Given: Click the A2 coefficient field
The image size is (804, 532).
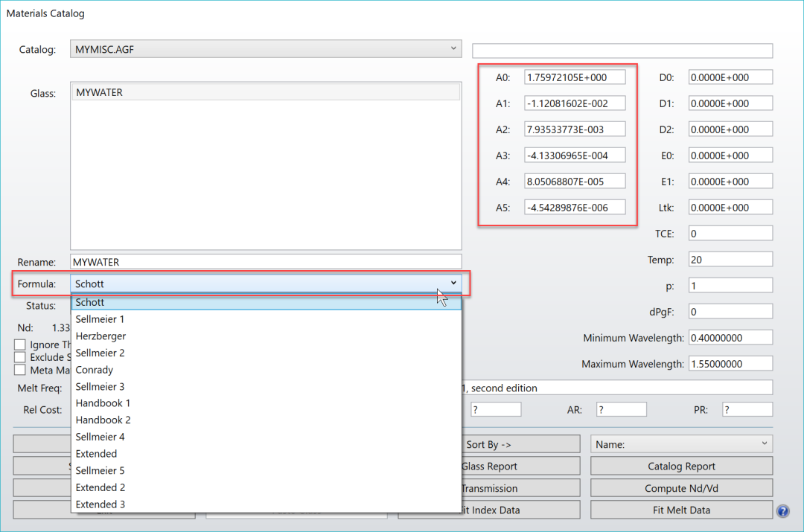Looking at the screenshot, I should [575, 129].
